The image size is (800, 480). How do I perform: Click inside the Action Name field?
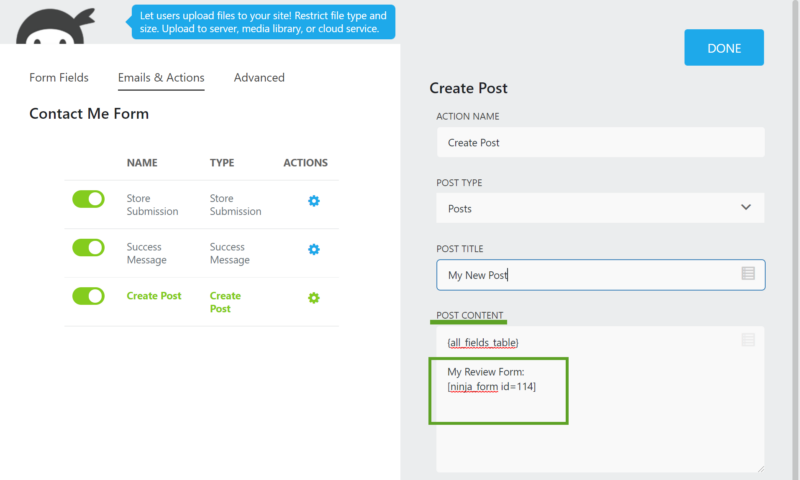[x=600, y=142]
